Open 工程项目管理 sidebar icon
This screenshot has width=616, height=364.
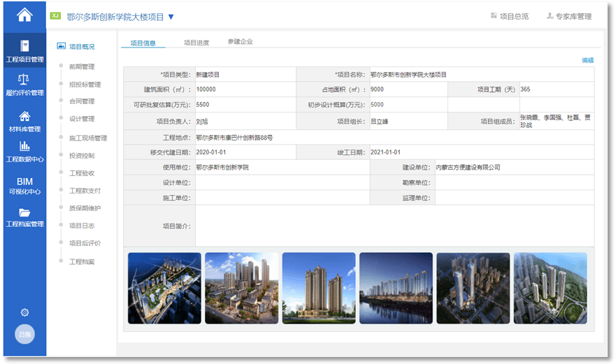click(24, 52)
